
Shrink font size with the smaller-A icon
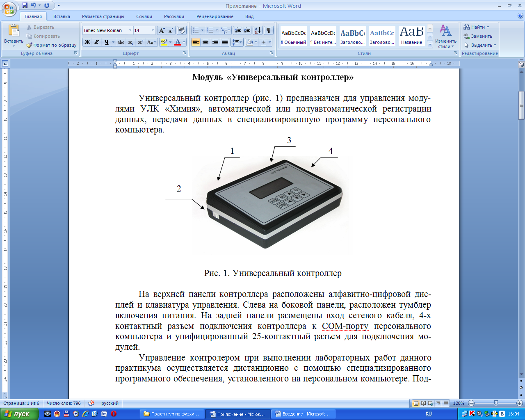pos(171,30)
